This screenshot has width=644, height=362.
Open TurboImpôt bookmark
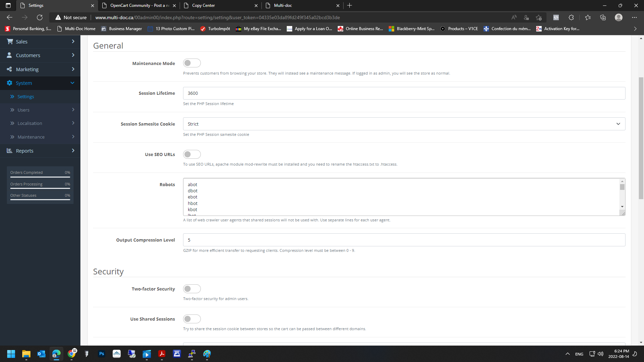tap(215, 29)
